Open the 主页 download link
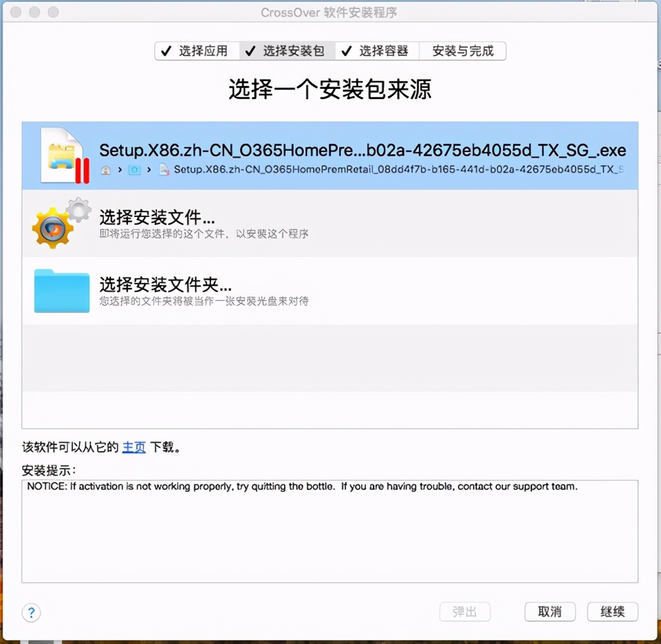661x644 pixels. [x=133, y=447]
